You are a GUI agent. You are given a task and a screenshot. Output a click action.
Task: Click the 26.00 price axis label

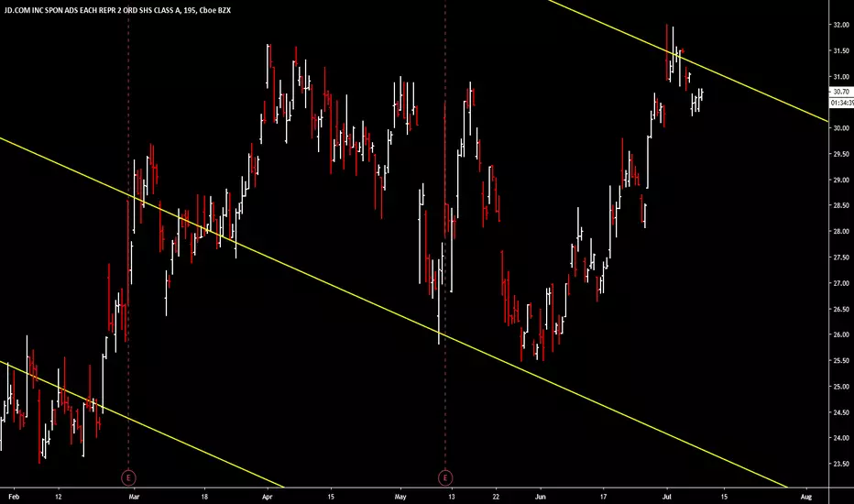pos(841,334)
